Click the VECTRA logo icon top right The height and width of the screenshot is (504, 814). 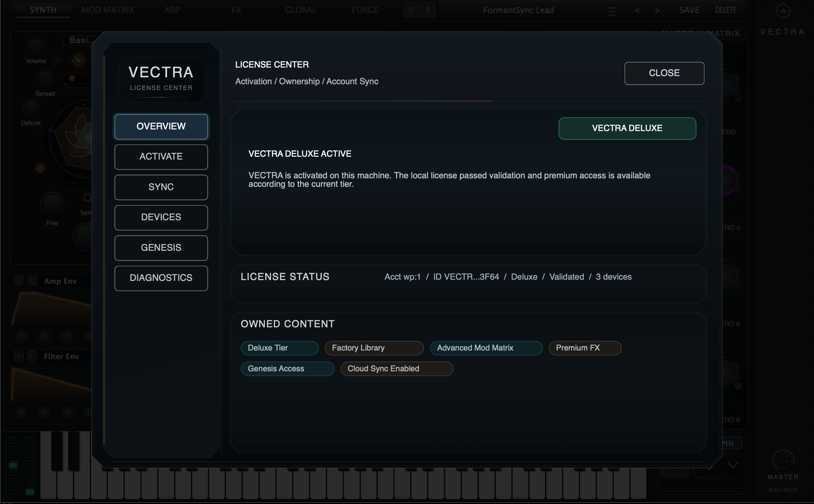783,11
